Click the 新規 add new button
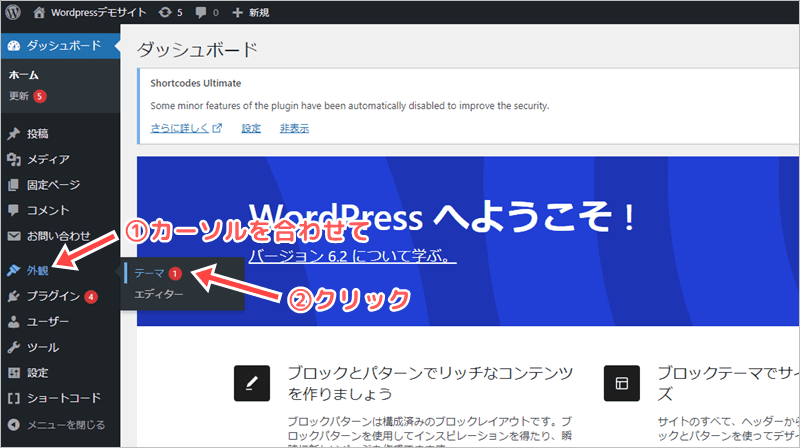This screenshot has height=448, width=800. (x=253, y=13)
